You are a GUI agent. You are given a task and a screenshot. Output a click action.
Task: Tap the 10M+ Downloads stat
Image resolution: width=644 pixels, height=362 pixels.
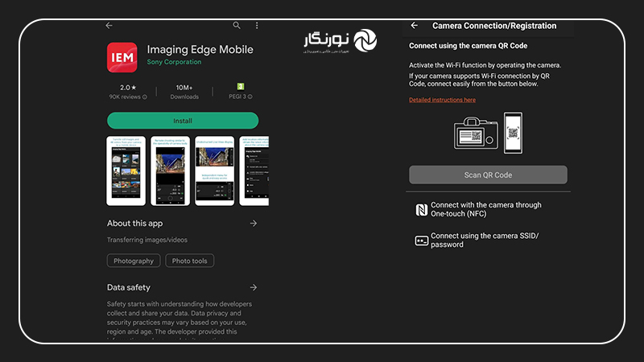click(x=184, y=92)
